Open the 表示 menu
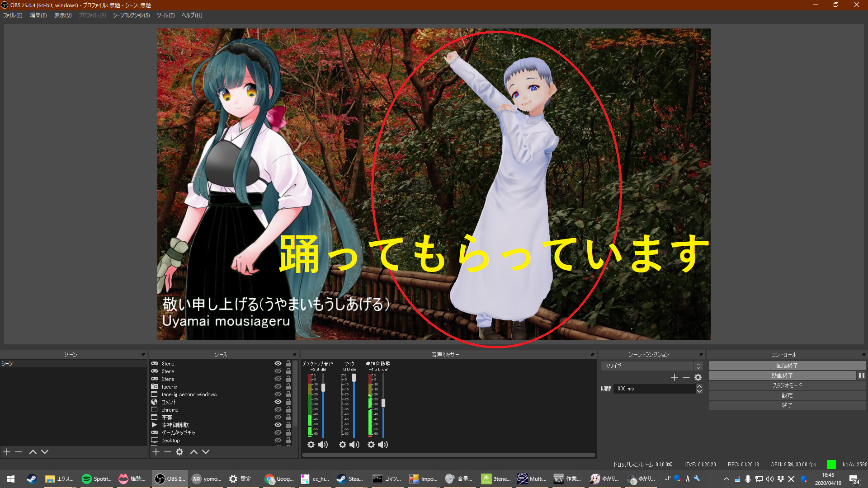This screenshot has height=488, width=868. pos(63,15)
